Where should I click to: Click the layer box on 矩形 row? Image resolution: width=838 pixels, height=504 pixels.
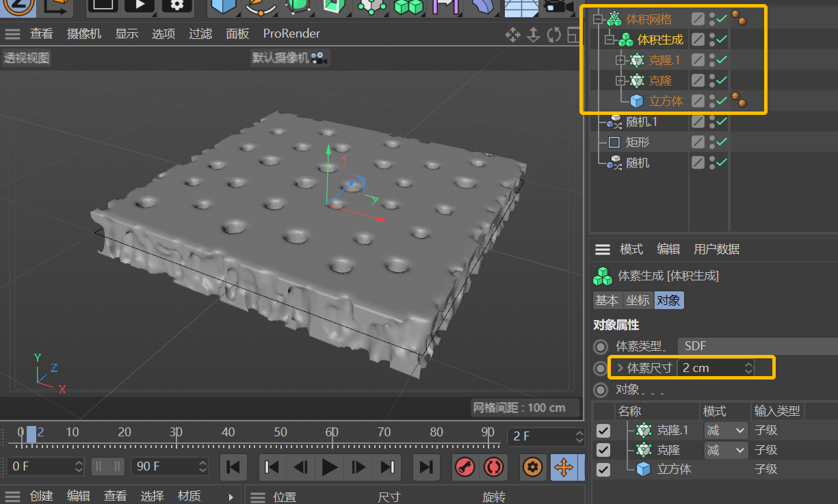point(697,142)
